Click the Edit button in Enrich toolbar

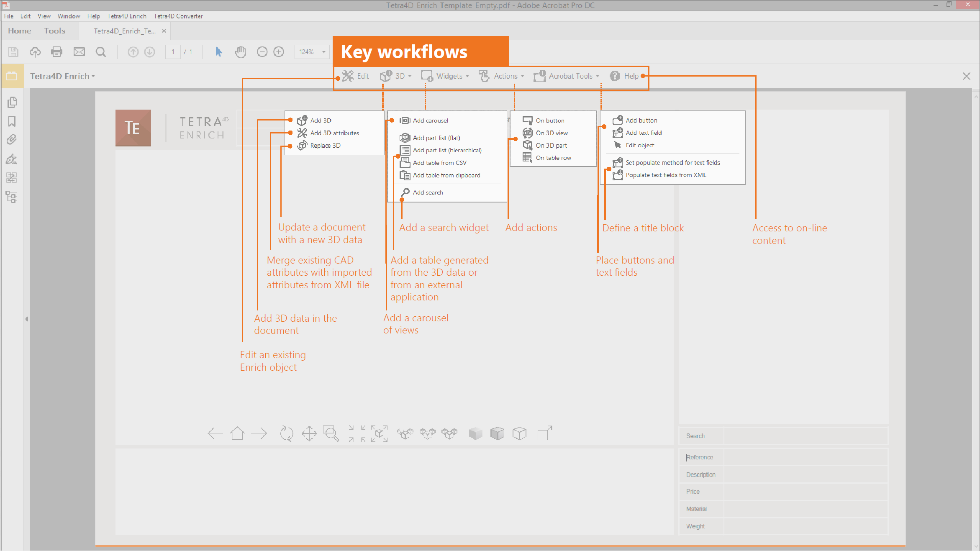pyautogui.click(x=356, y=76)
